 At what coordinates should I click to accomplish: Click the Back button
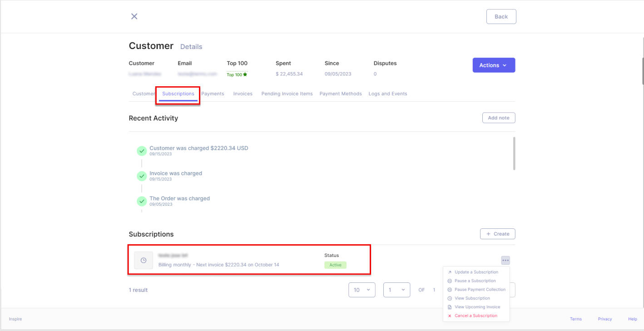(501, 16)
